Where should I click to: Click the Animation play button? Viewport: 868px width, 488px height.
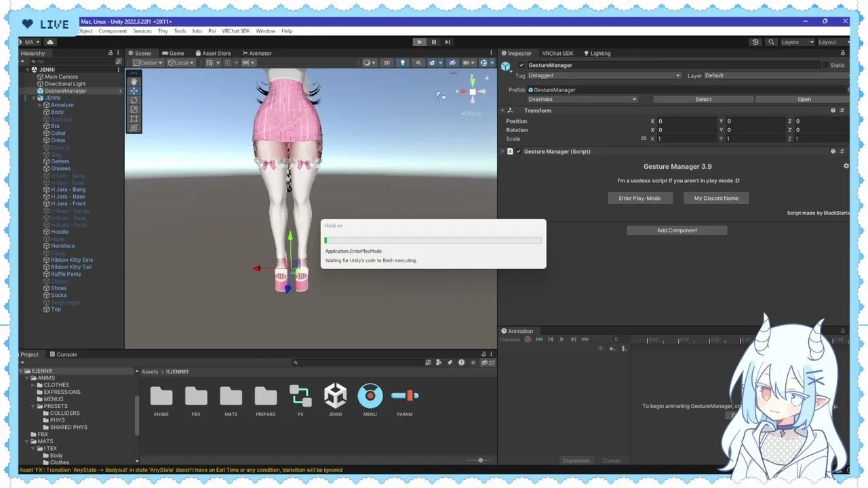pyautogui.click(x=561, y=339)
